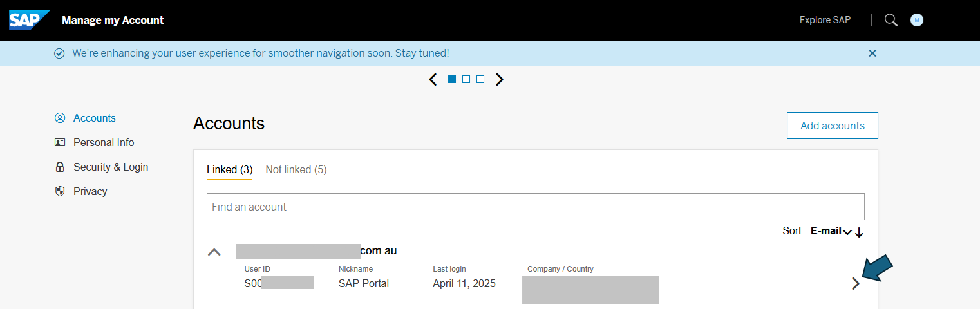Image resolution: width=980 pixels, height=309 pixels.
Task: Open Accounts in the sidebar
Action: pos(95,118)
